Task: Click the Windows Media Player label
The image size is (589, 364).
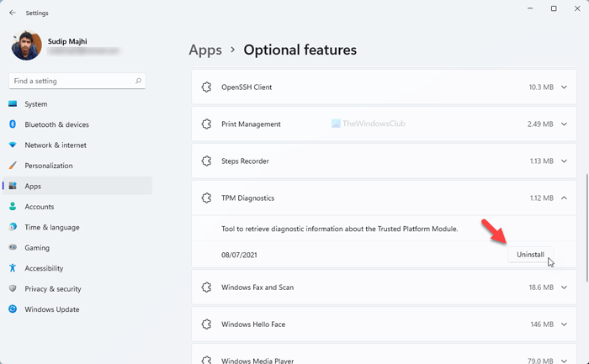Action: 257,361
